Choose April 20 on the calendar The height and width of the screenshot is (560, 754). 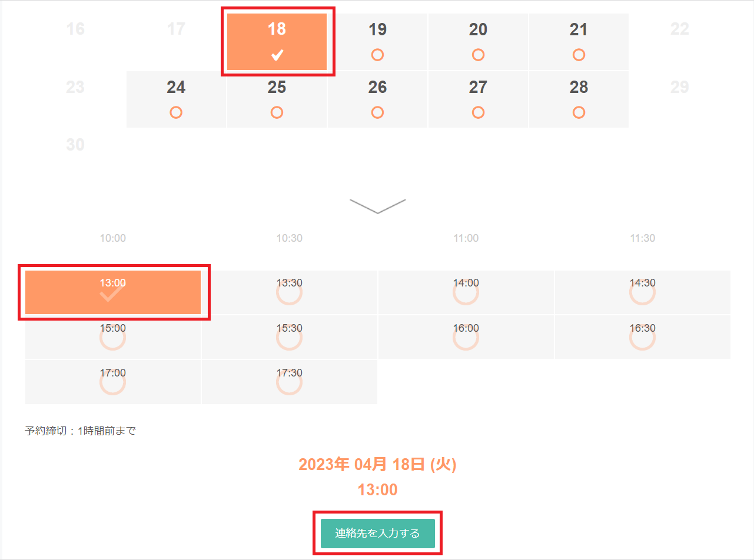click(478, 42)
